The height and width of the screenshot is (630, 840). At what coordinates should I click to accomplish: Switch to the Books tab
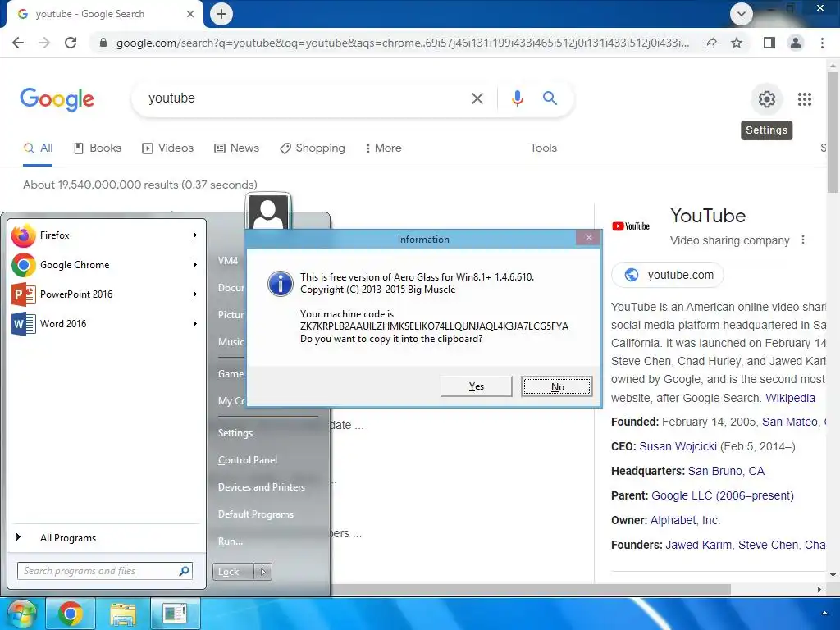click(x=98, y=148)
